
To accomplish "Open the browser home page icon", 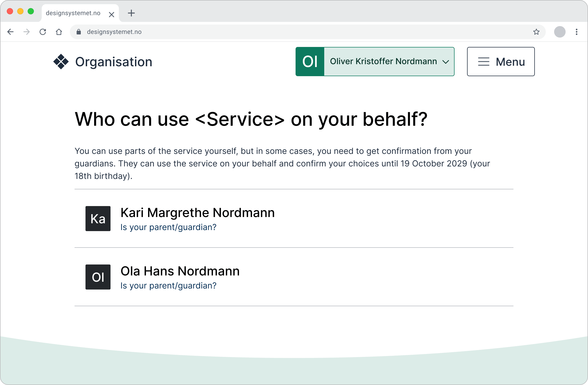I will point(59,32).
